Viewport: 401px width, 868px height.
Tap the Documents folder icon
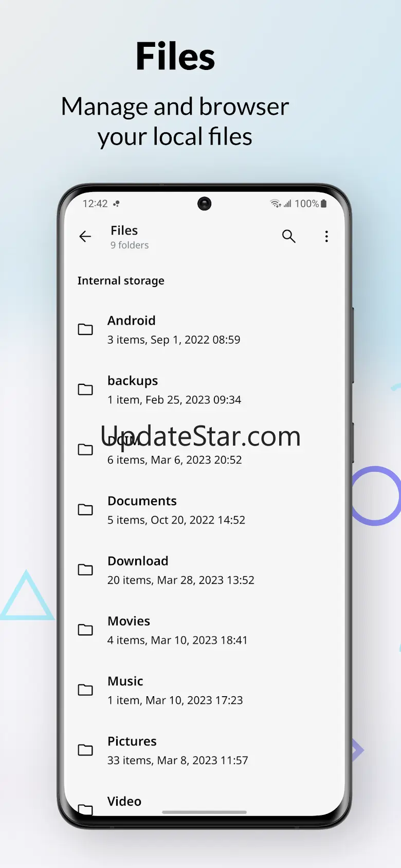click(x=85, y=510)
